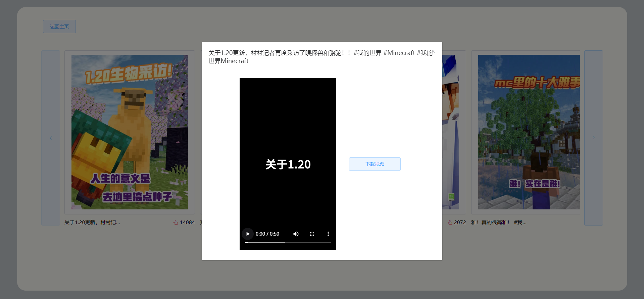Click the 14084 like count
The image size is (644, 299).
(187, 222)
